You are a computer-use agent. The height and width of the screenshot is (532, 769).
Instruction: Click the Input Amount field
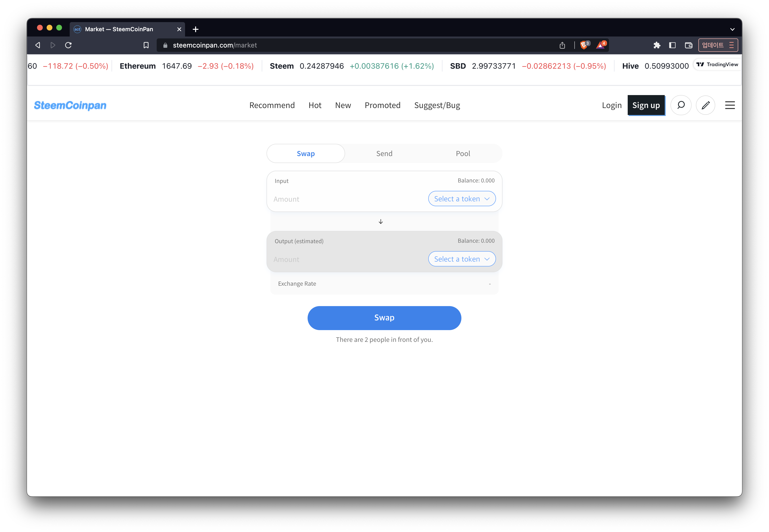pos(347,199)
